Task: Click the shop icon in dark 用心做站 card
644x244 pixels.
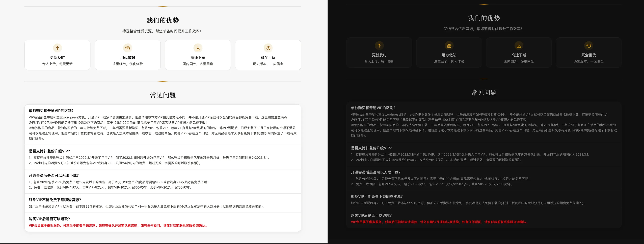Action: pyautogui.click(x=449, y=46)
